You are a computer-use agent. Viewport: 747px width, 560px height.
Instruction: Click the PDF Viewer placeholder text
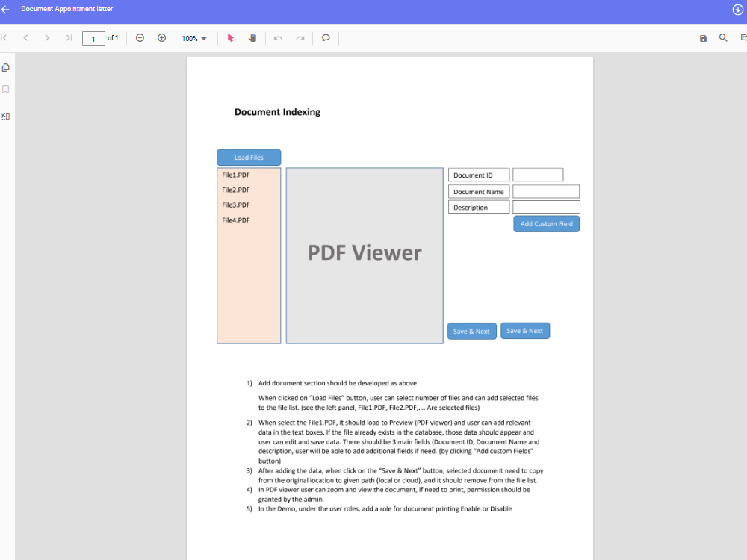[365, 252]
